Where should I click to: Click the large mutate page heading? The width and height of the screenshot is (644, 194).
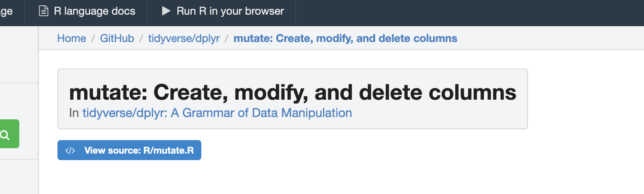292,93
